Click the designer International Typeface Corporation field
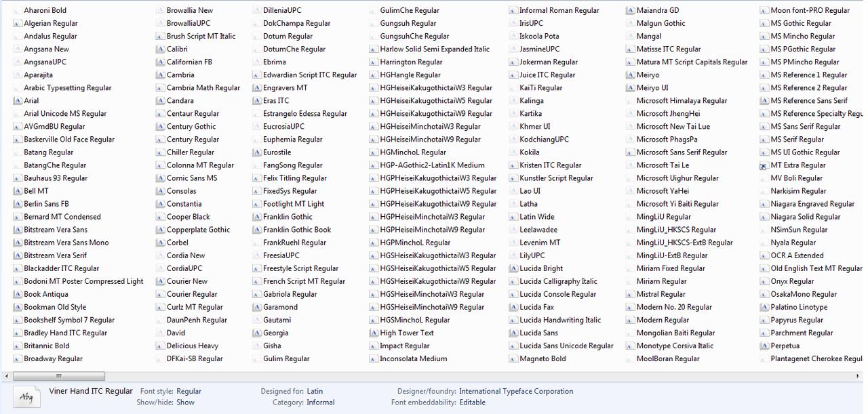The image size is (868, 414). (515, 391)
